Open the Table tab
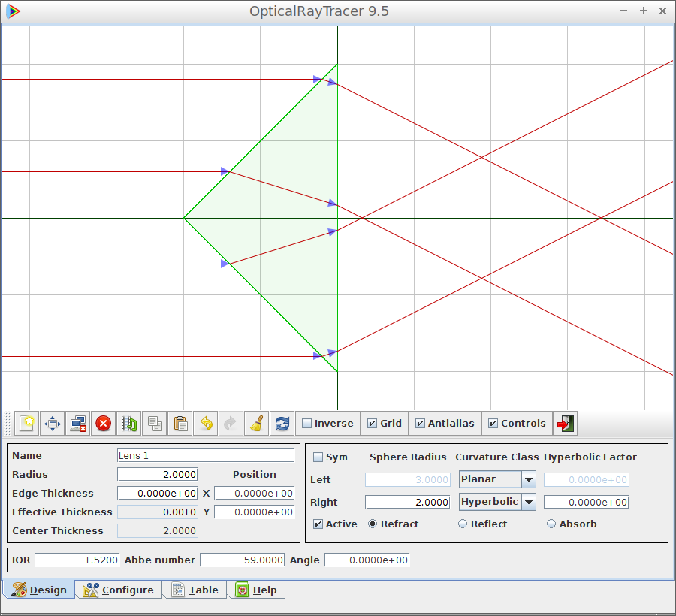The width and height of the screenshot is (676, 616). coord(195,590)
